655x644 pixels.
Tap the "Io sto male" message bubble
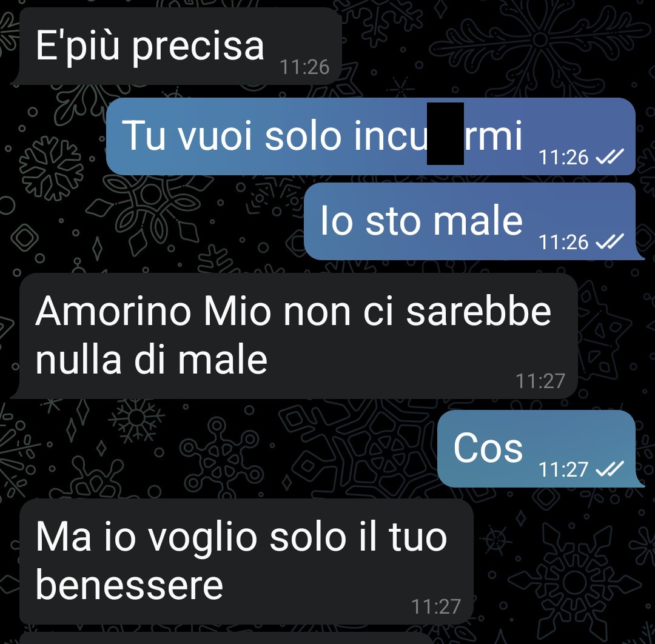tap(474, 221)
